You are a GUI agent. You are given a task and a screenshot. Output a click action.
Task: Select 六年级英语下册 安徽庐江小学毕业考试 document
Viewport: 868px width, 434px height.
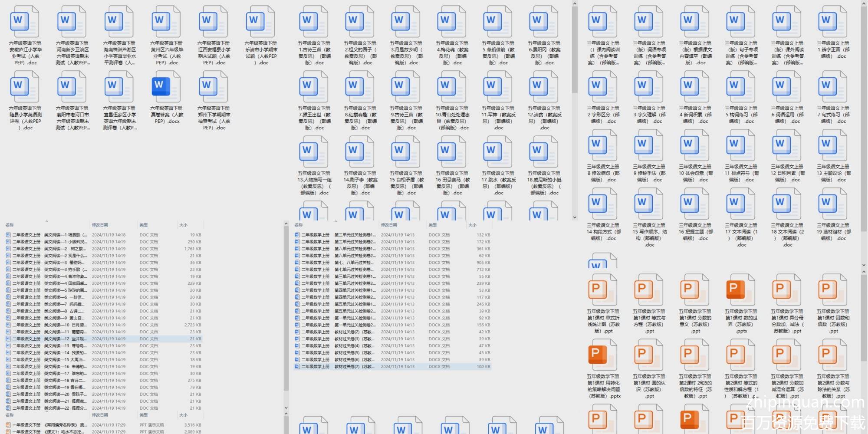point(25,22)
